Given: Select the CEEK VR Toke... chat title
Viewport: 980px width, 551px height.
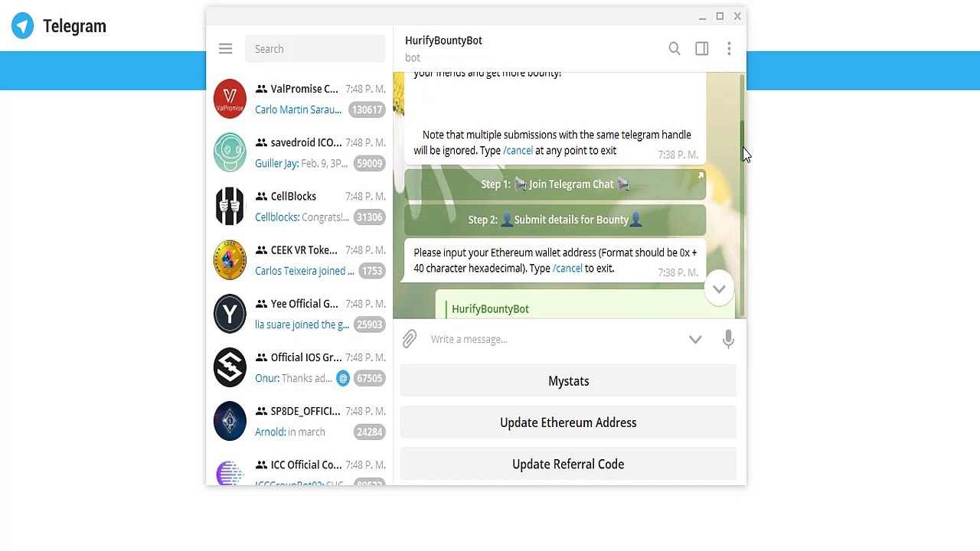Looking at the screenshot, I should (304, 250).
